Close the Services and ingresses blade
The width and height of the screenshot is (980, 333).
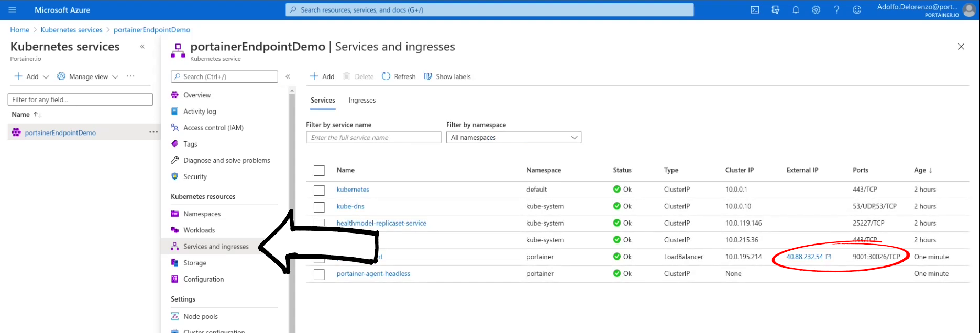(x=961, y=47)
